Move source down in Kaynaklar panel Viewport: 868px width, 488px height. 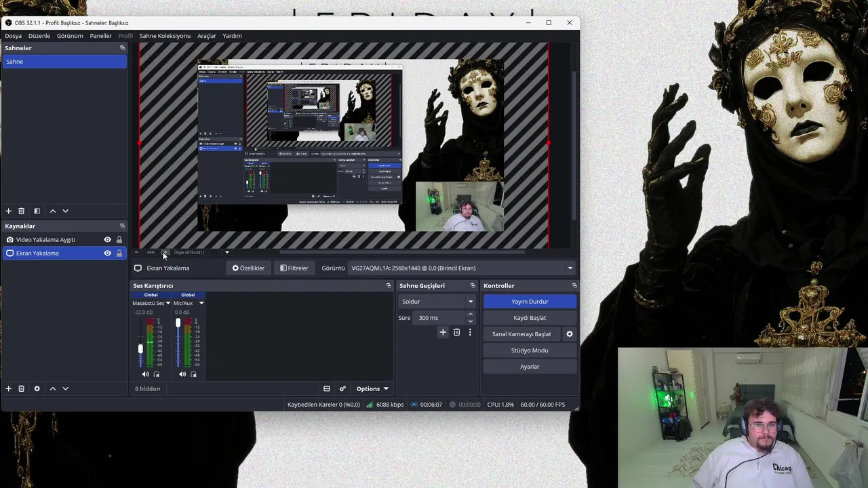[x=65, y=389]
